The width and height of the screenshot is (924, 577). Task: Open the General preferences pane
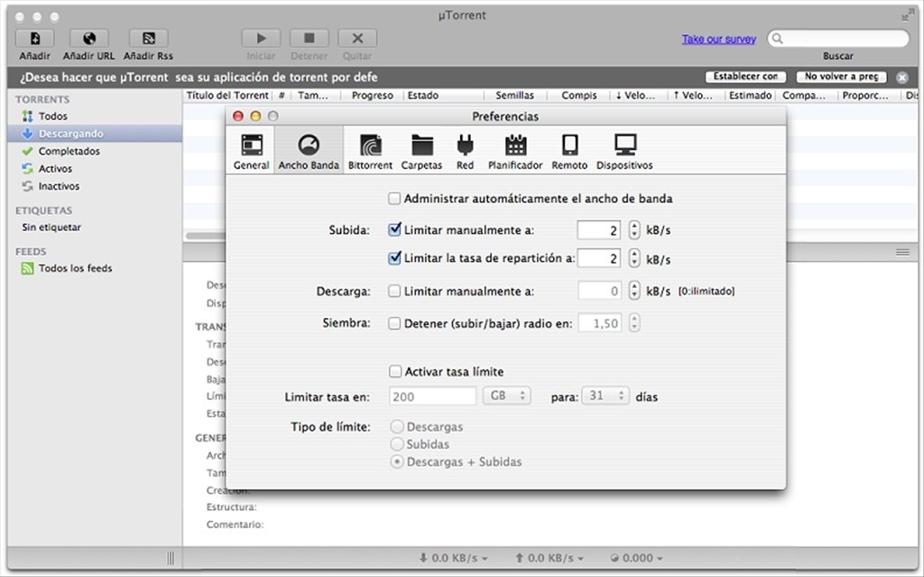[x=252, y=151]
